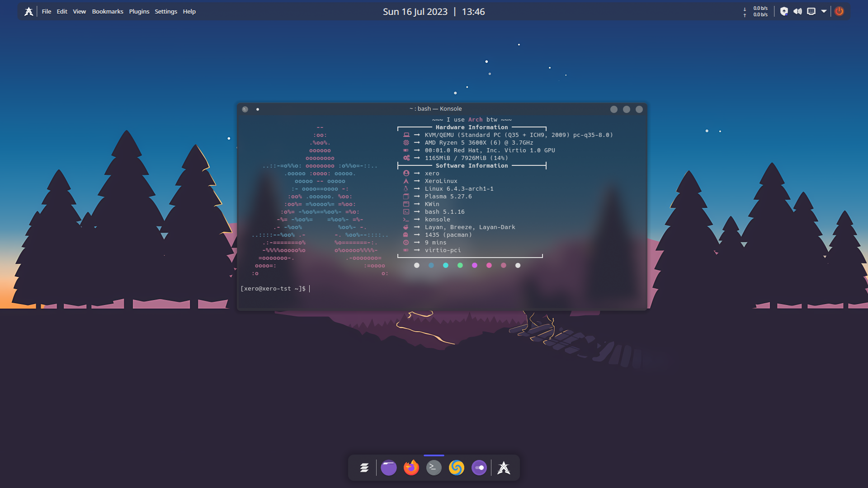This screenshot has height=488, width=868.
Task: Click the 'XeroLinux' distro text in terminal
Action: 441,181
